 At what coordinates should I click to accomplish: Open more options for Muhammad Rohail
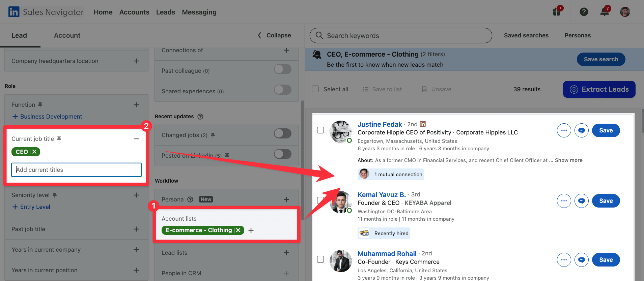[564, 260]
